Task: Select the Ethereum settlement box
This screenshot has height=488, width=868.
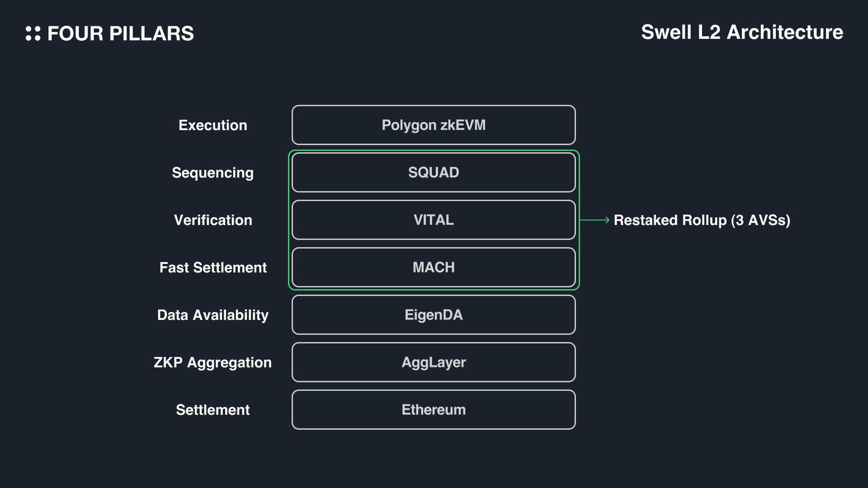Action: 434,410
